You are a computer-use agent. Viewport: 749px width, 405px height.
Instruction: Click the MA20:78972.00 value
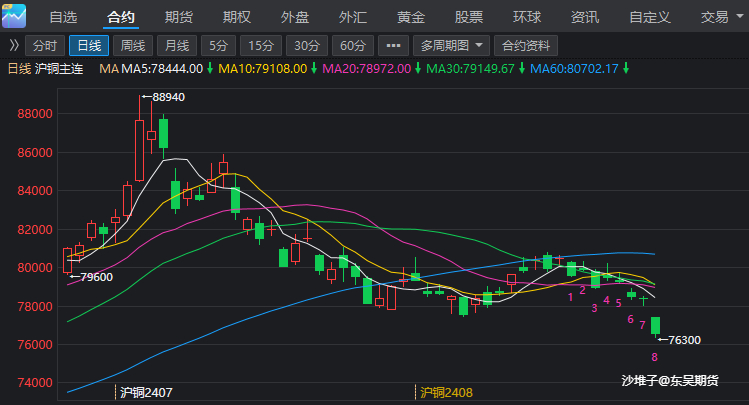coord(366,69)
